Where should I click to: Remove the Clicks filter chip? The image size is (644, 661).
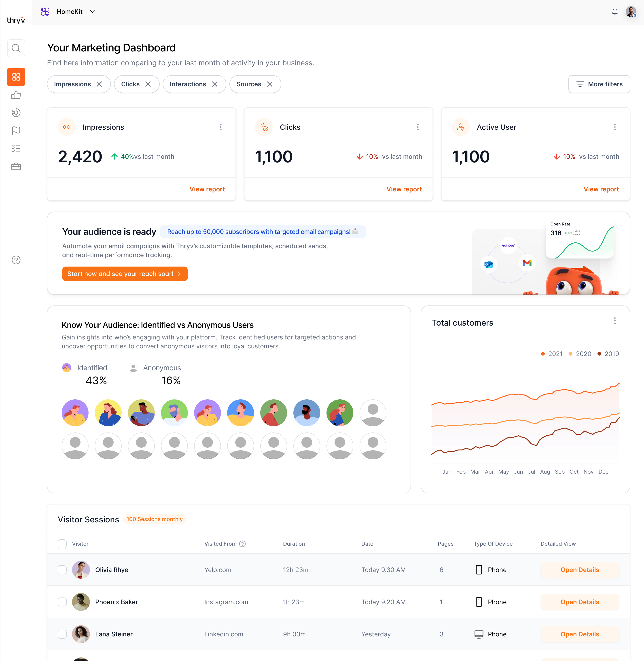tap(148, 84)
